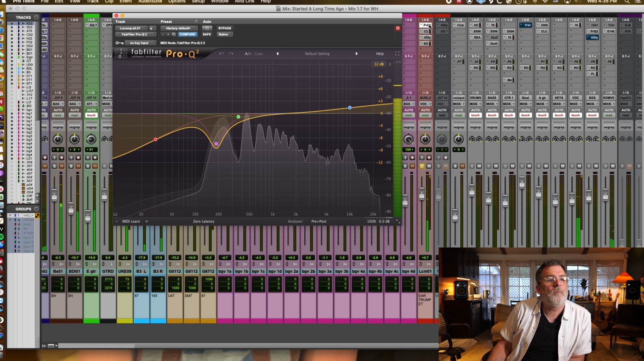644x361 pixels.
Task: Click the pink EQ band node
Action: click(x=216, y=144)
